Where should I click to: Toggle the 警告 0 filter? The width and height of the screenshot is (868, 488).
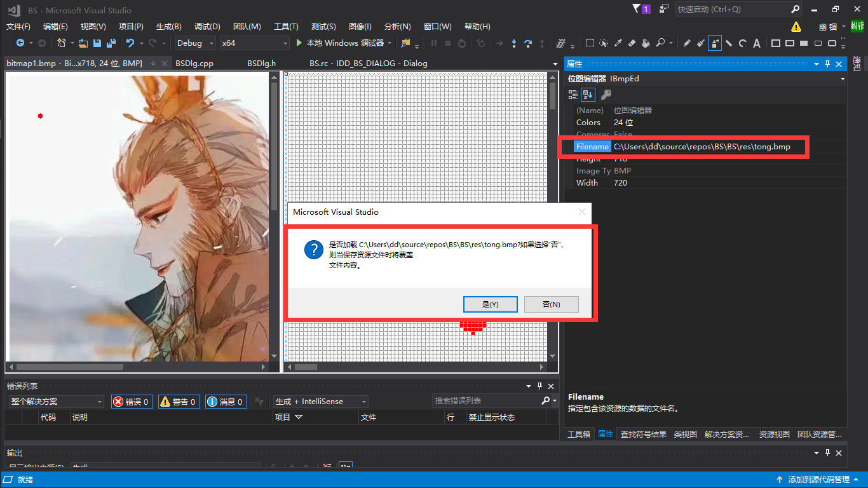179,401
